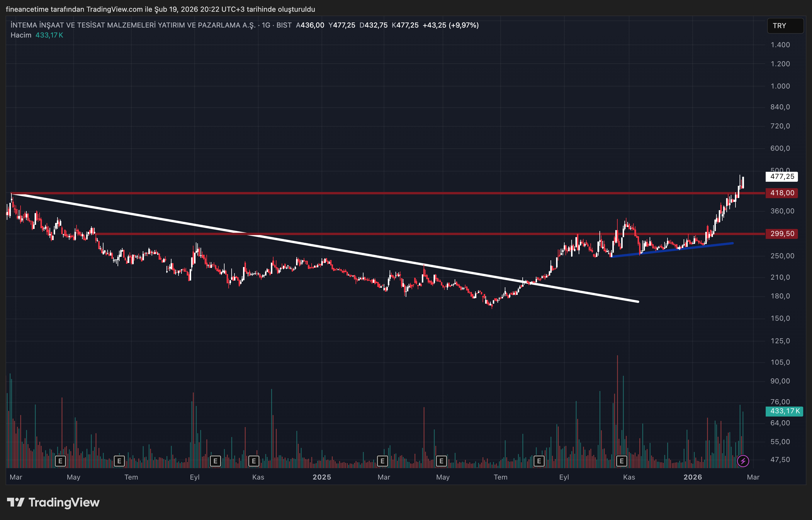This screenshot has height=520, width=812.
Task: Click the 2025 label on time axis
Action: 322,477
